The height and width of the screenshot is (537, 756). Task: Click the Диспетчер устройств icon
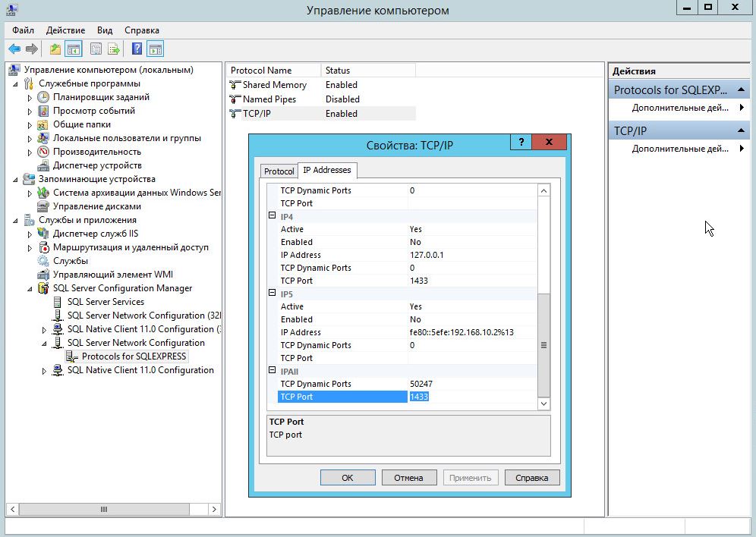43,165
